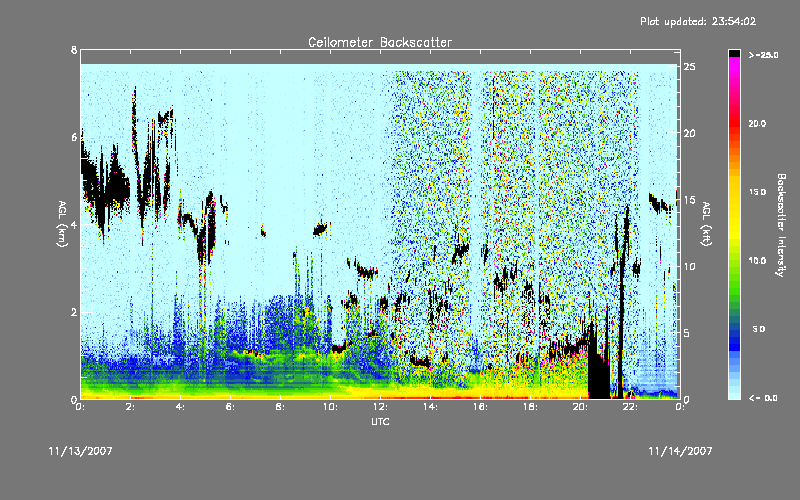Viewport: 800px width, 500px height.
Task: Click the ">-25.0" colorbar label
Action: click(x=763, y=55)
